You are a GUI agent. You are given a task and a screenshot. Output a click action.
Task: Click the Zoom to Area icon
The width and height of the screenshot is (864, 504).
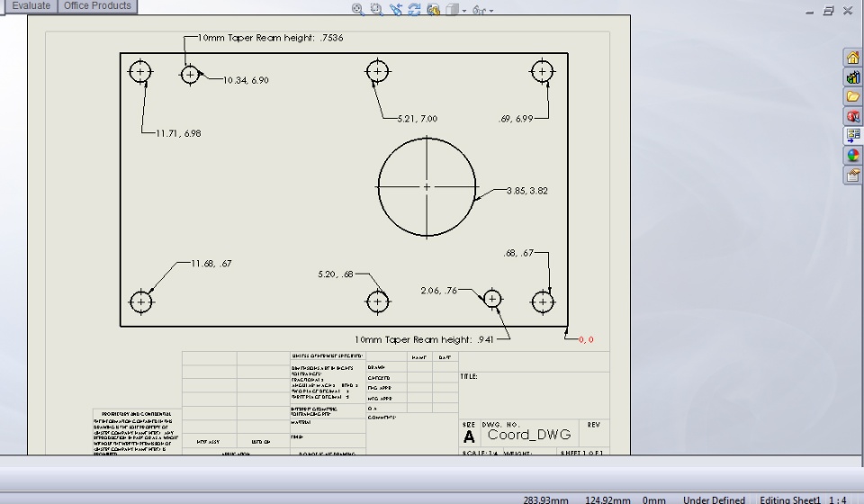point(376,9)
